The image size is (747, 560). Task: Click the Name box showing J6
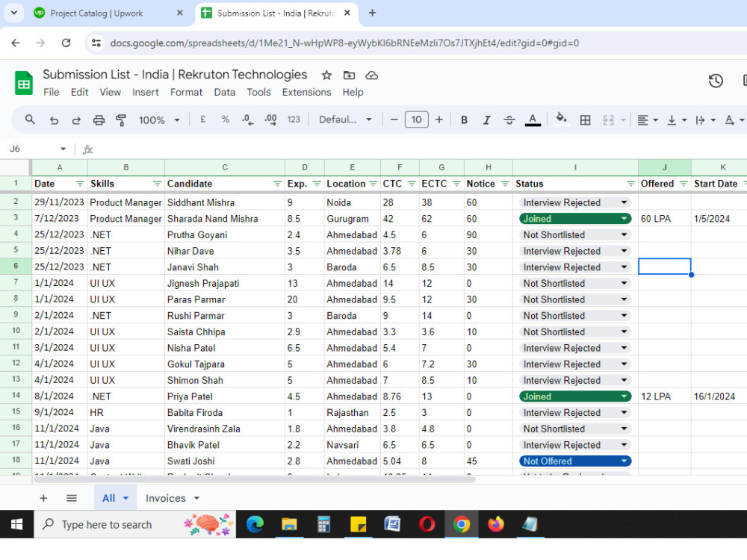(37, 149)
